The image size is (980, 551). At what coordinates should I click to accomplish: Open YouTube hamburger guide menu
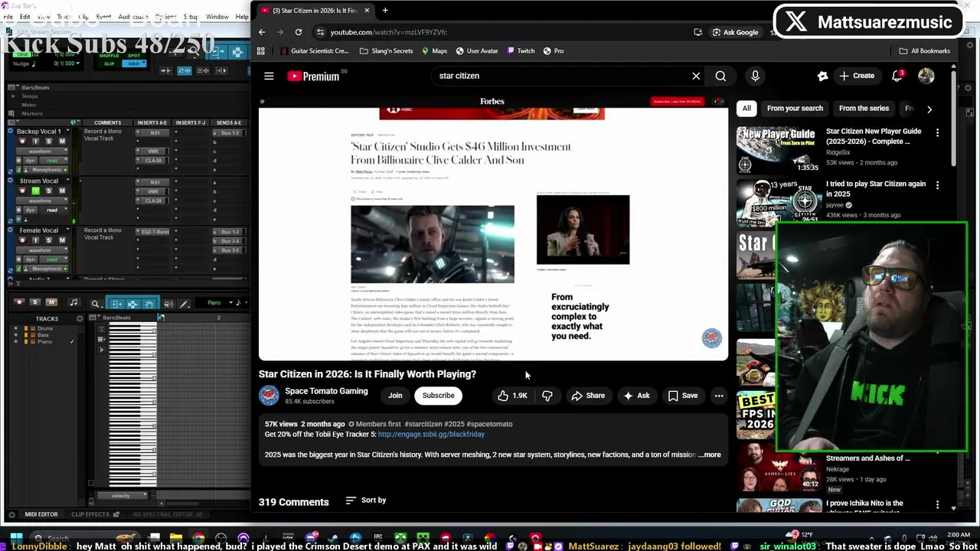(x=269, y=76)
